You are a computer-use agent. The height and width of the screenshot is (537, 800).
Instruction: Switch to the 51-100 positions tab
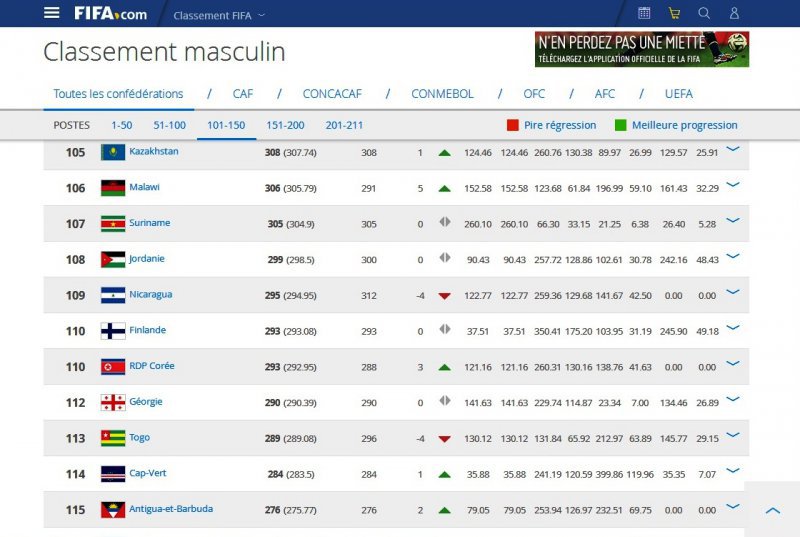[x=169, y=125]
